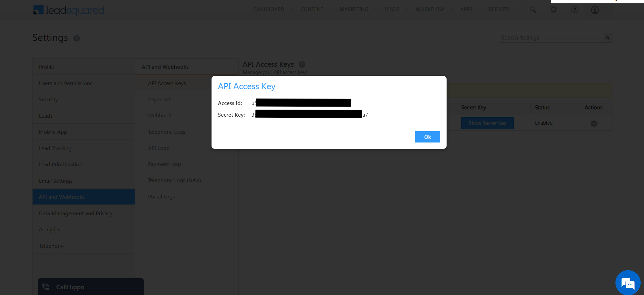Open Async API submenu item
The width and height of the screenshot is (644, 295).
pyautogui.click(x=160, y=99)
